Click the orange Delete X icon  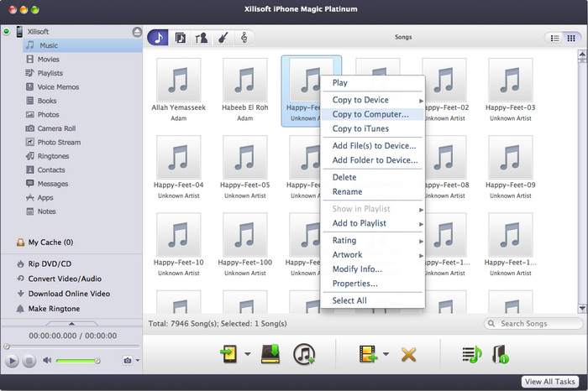(x=408, y=354)
